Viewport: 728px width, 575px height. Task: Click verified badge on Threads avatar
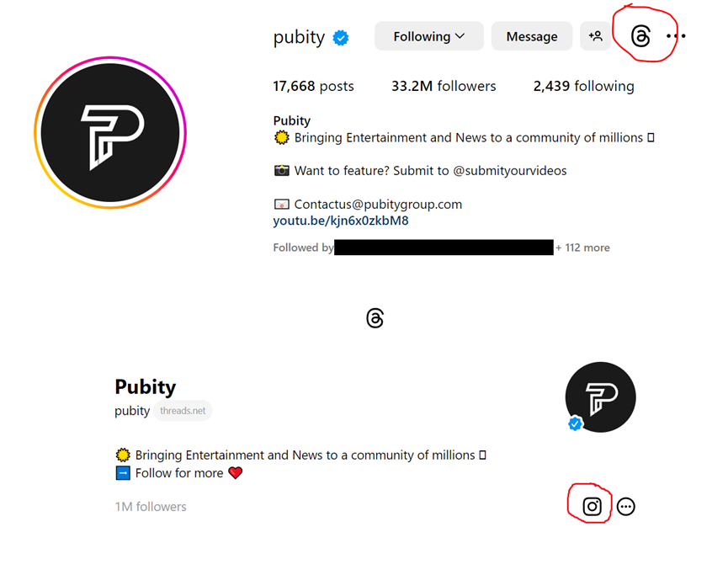click(x=575, y=423)
